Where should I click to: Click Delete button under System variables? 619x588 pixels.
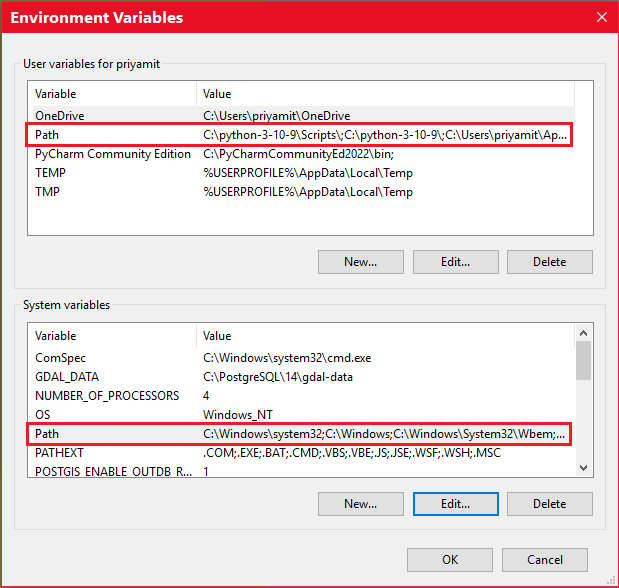click(550, 504)
